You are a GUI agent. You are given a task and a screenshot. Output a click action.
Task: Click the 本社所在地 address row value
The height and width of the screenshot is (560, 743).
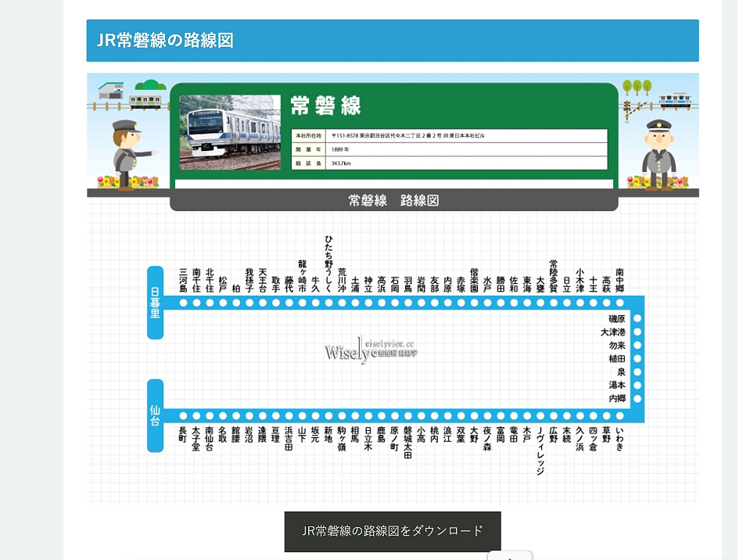click(408, 135)
